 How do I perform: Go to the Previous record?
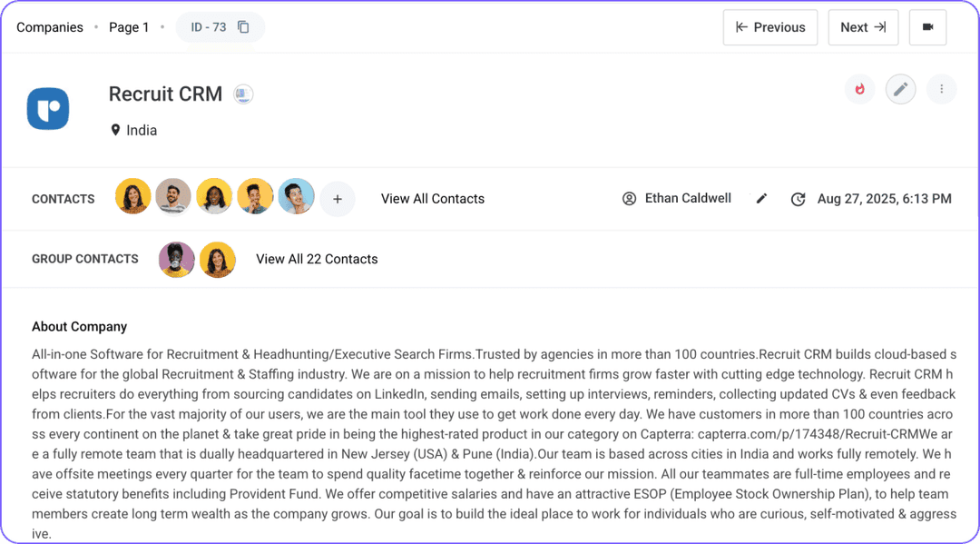pos(769,27)
